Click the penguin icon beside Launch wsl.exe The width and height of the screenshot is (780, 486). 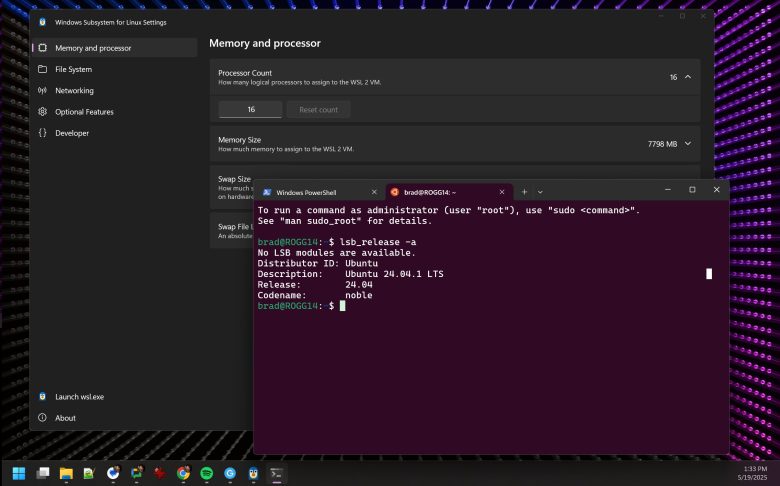pyautogui.click(x=43, y=396)
